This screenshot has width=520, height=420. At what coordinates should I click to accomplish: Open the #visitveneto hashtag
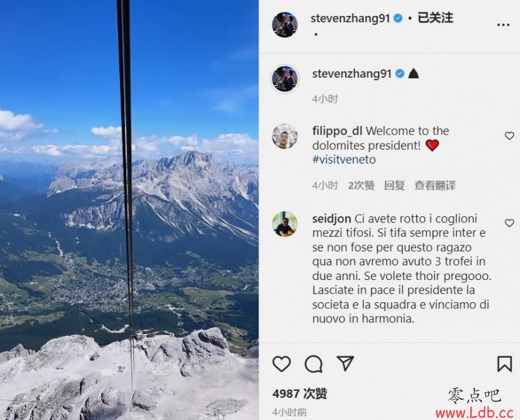pyautogui.click(x=344, y=159)
